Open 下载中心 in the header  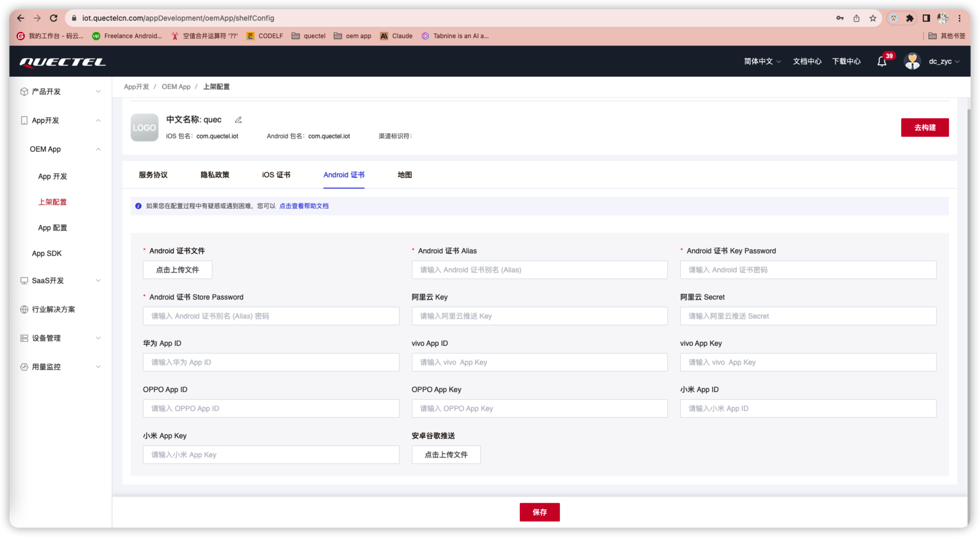(846, 61)
